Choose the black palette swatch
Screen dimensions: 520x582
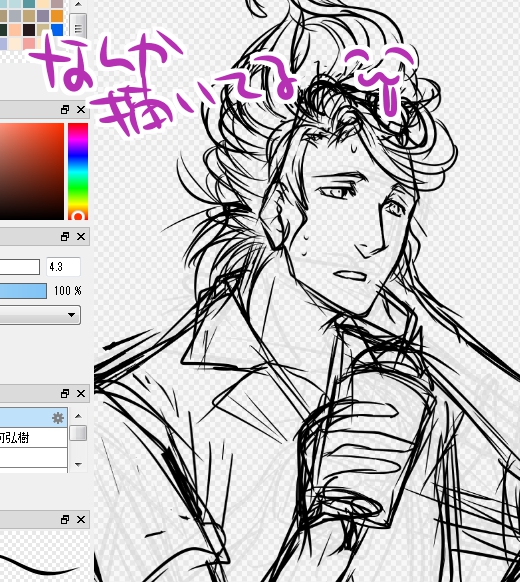(x=29, y=30)
